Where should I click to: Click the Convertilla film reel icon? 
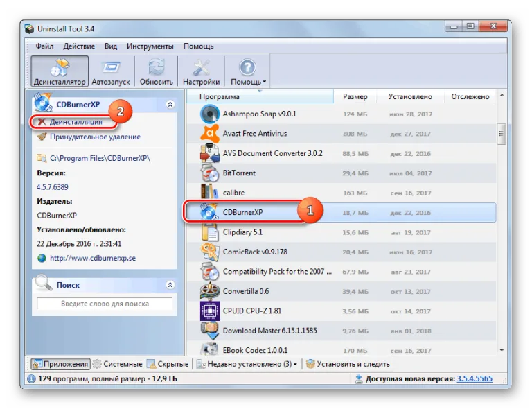[x=210, y=291]
